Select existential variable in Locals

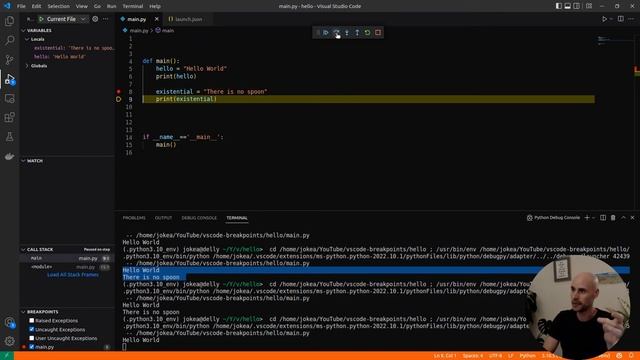click(73, 48)
